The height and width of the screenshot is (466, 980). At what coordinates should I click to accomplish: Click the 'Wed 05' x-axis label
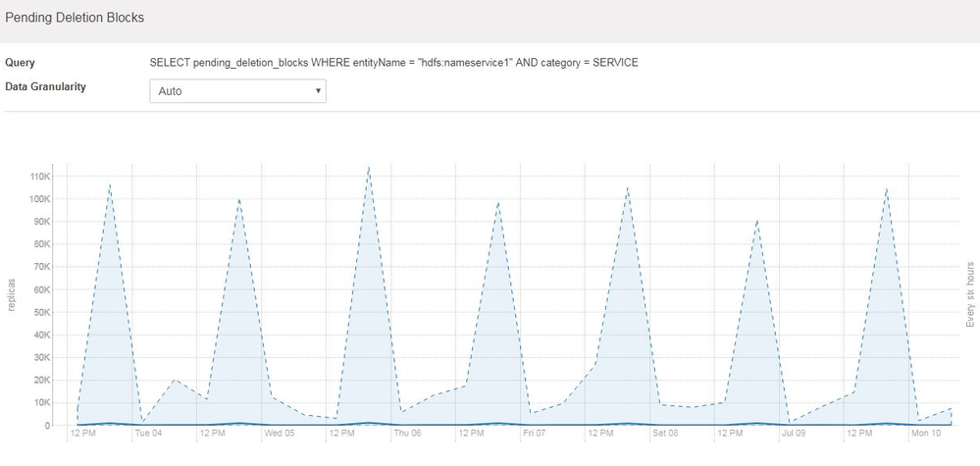click(279, 433)
